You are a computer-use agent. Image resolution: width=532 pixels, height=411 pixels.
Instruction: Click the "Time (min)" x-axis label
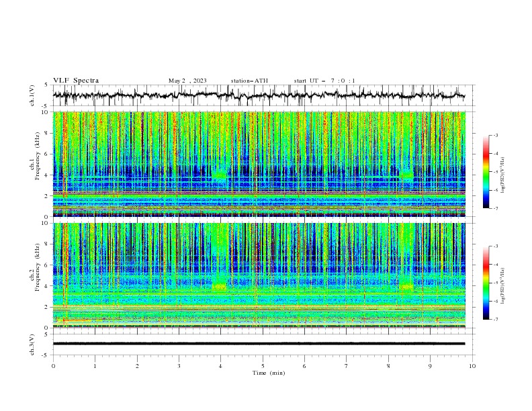click(x=269, y=373)
